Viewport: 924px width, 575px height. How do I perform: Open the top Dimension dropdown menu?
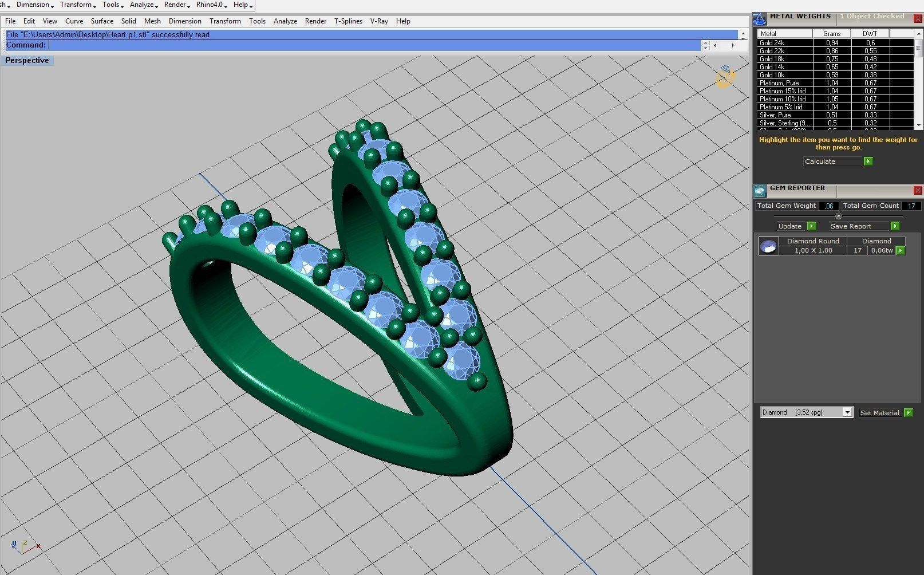[x=35, y=5]
